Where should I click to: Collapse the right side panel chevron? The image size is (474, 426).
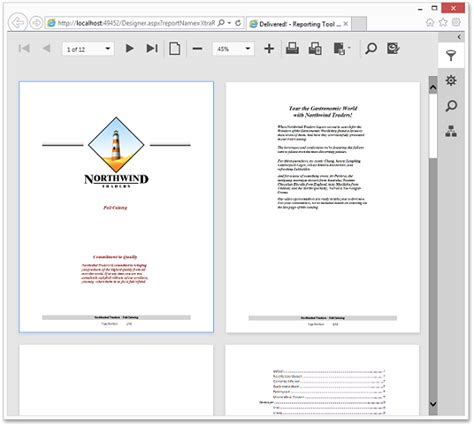click(459, 37)
